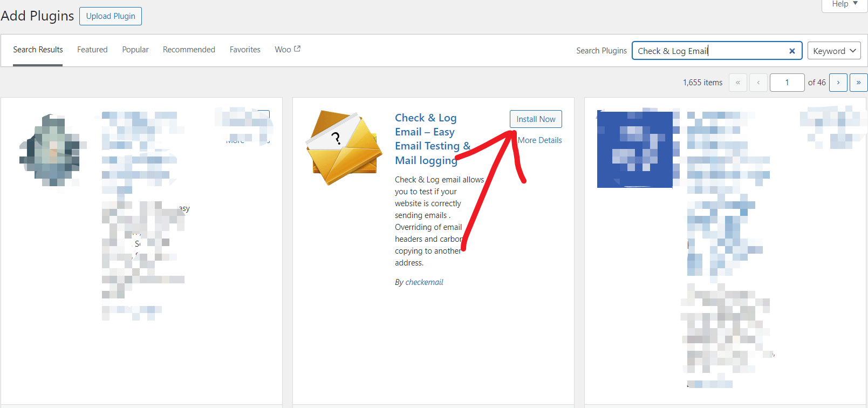868x408 pixels.
Task: Go to next page of results
Action: tap(838, 83)
